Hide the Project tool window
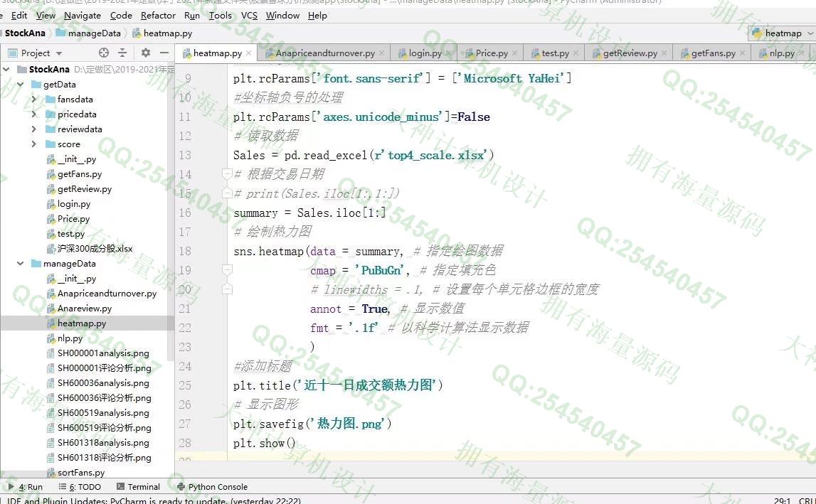This screenshot has width=816, height=504. click(164, 53)
